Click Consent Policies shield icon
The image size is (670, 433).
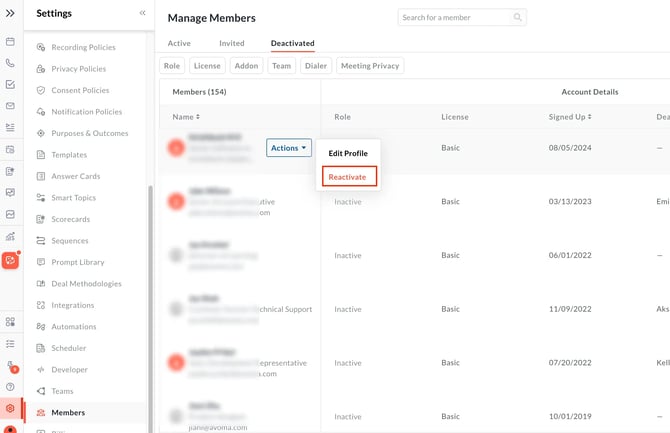[41, 90]
